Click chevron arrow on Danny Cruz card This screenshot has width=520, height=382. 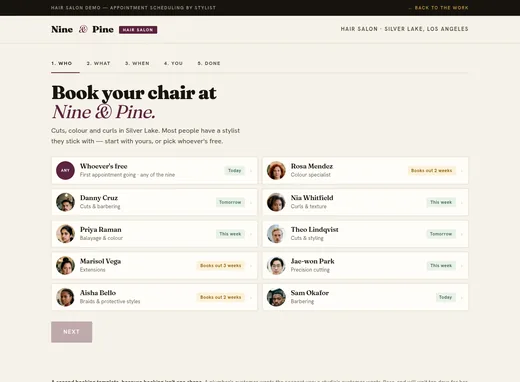coord(251,202)
